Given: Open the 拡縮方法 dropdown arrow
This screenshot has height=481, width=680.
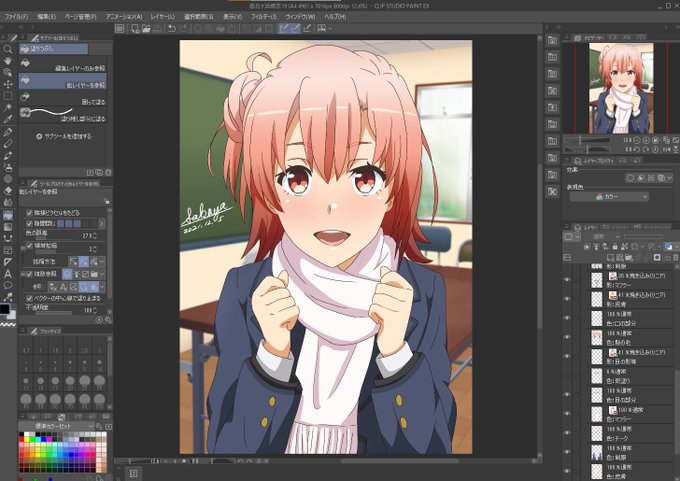Looking at the screenshot, I should [102, 262].
